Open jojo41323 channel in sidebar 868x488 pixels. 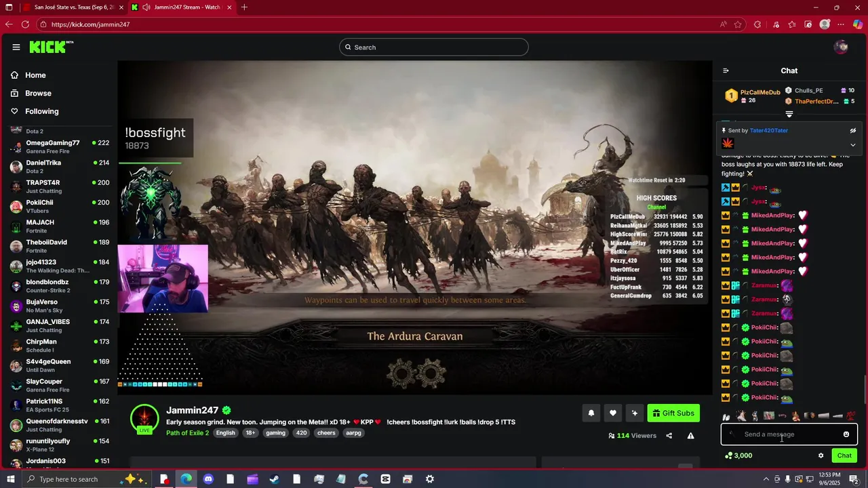[60, 266]
